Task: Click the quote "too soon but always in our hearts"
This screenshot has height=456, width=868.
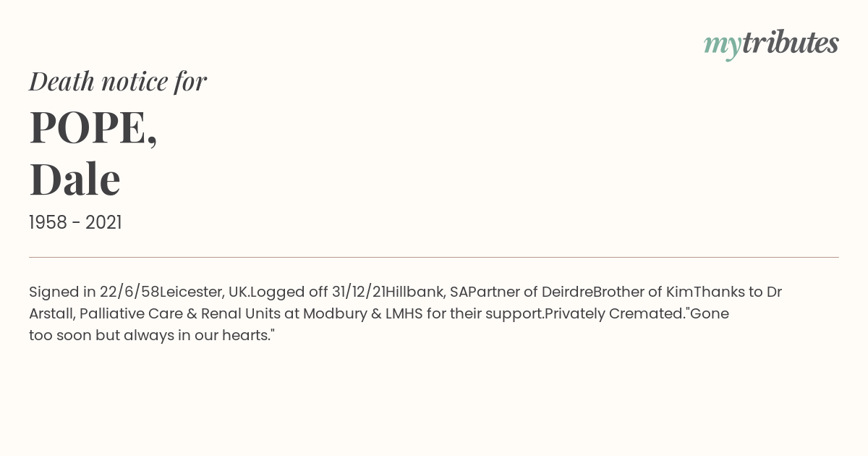Action: pos(150,336)
